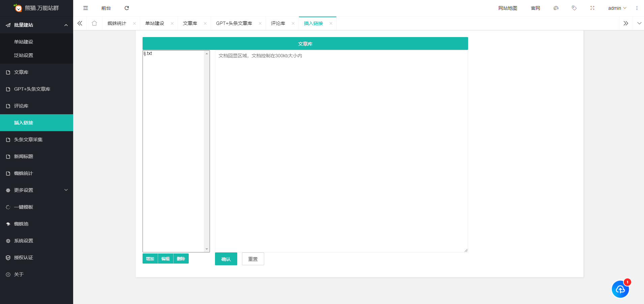Open 头条文章采集 sidebar item
The image size is (644, 304).
pos(36,140)
